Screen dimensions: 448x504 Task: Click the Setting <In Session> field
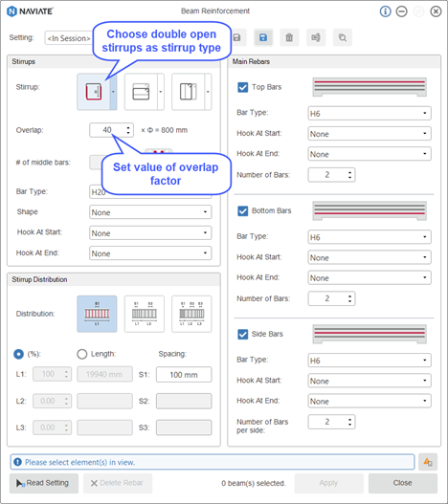click(x=69, y=38)
